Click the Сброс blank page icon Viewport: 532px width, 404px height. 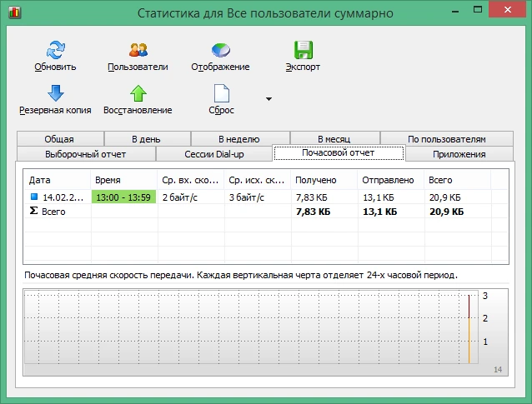tap(221, 92)
